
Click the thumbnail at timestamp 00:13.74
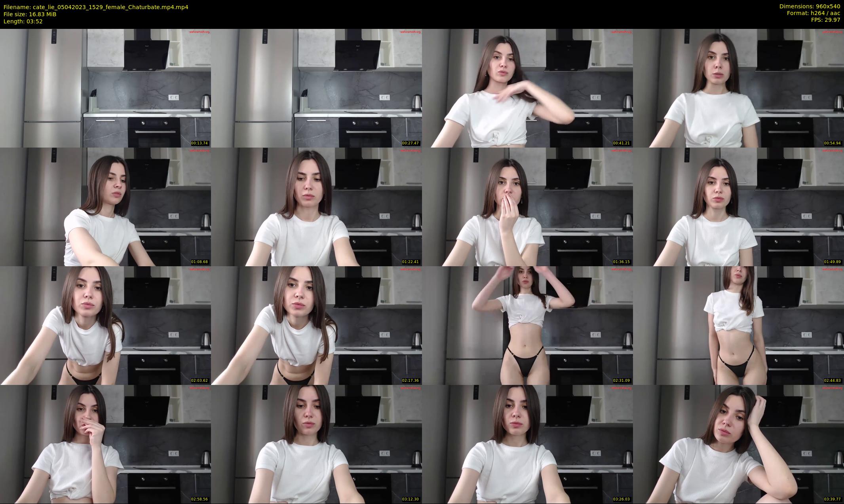(105, 88)
